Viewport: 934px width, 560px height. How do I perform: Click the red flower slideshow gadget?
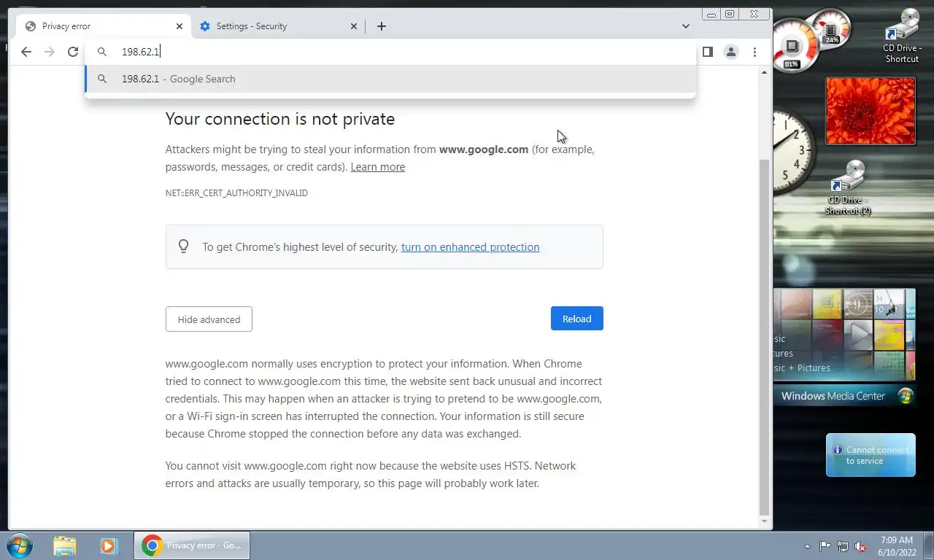point(871,111)
